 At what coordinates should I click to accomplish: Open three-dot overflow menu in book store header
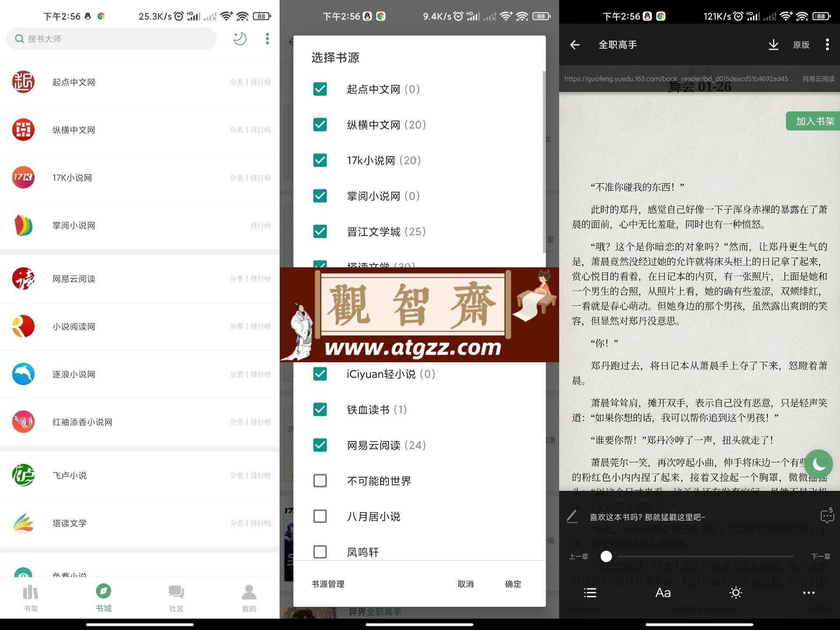[267, 38]
